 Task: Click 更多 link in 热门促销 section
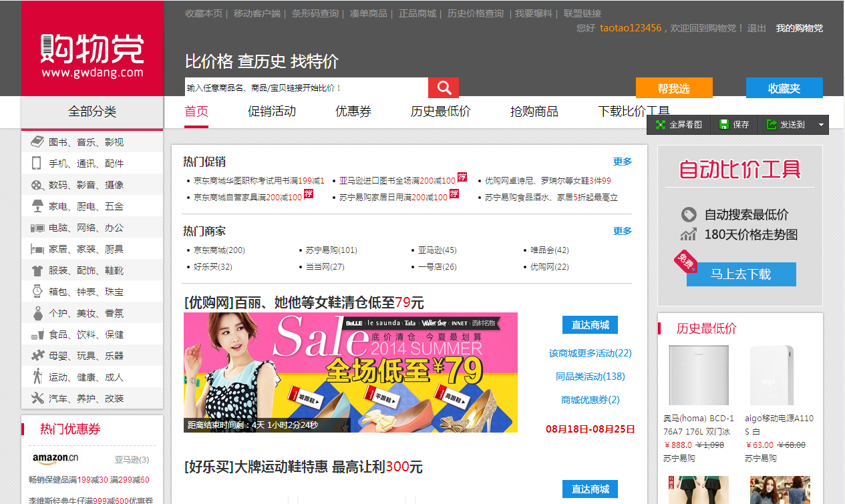(623, 162)
